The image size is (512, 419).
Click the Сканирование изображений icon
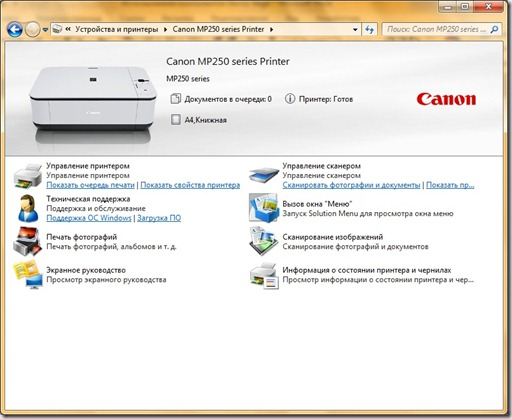point(264,241)
